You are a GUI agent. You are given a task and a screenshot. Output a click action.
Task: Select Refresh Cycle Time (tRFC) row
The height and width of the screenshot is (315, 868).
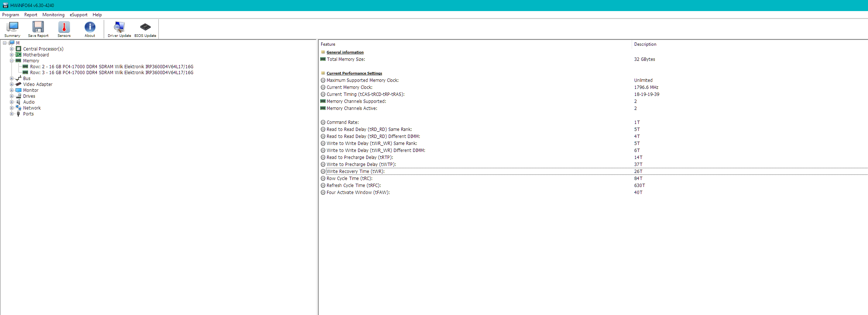[594, 186]
